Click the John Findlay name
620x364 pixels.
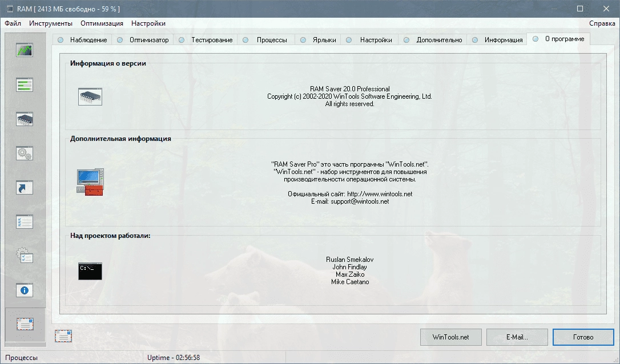[350, 267]
